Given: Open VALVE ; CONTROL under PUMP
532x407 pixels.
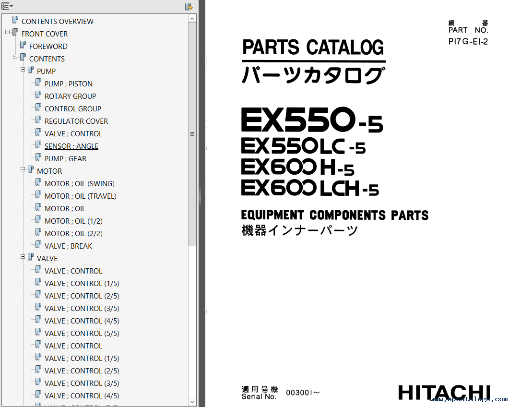Looking at the screenshot, I should (x=73, y=134).
